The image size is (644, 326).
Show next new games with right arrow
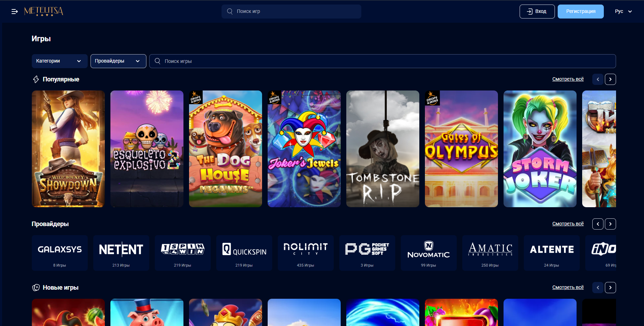(x=610, y=288)
